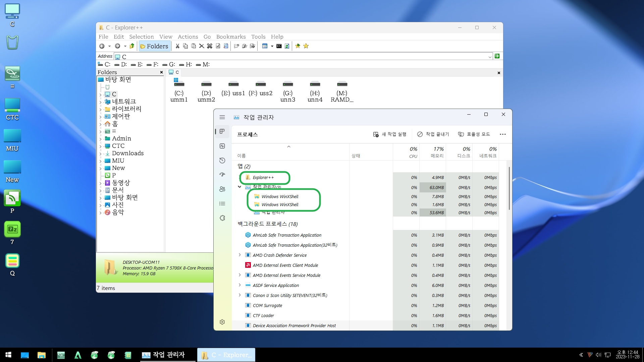Image resolution: width=644 pixels, height=362 pixels.
Task: Click the Search magnifier icon in toolbar
Action: pyautogui.click(x=226, y=46)
